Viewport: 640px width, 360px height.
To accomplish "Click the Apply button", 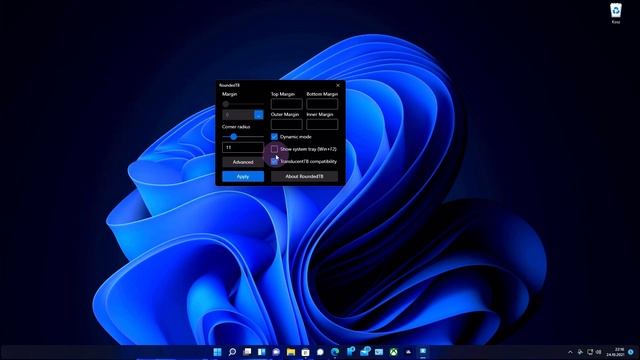I will pyautogui.click(x=243, y=176).
